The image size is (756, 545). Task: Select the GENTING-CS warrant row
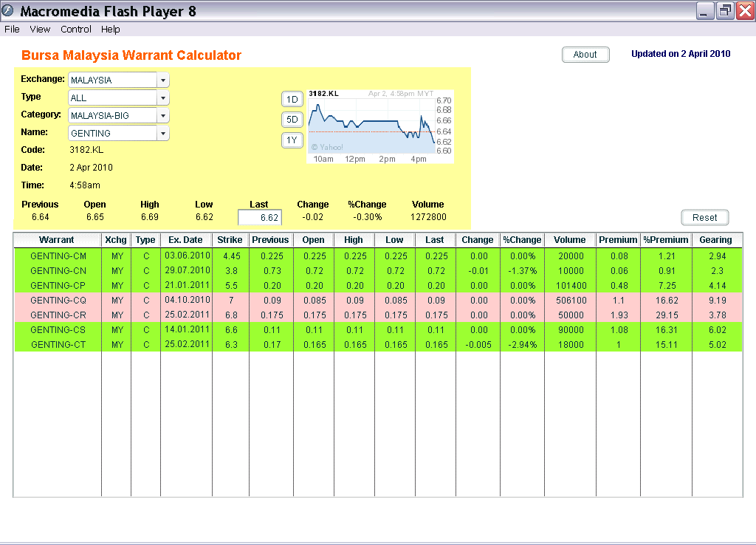point(378,330)
